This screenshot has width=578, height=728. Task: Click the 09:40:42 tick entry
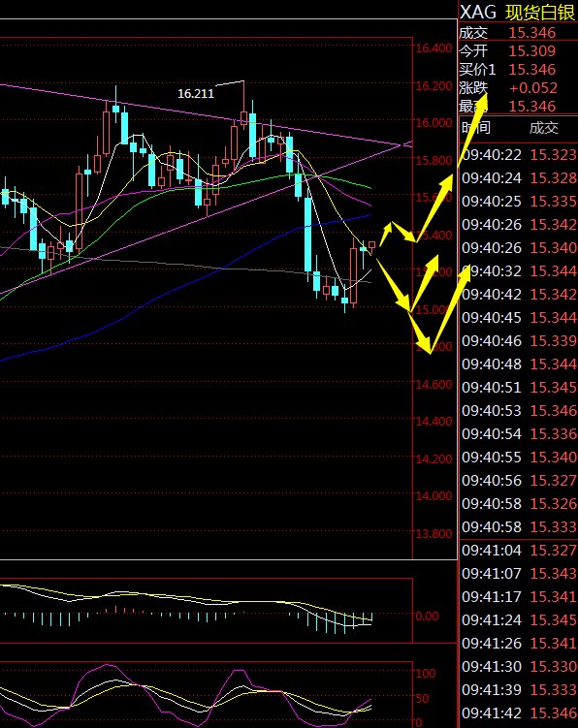pyautogui.click(x=519, y=294)
